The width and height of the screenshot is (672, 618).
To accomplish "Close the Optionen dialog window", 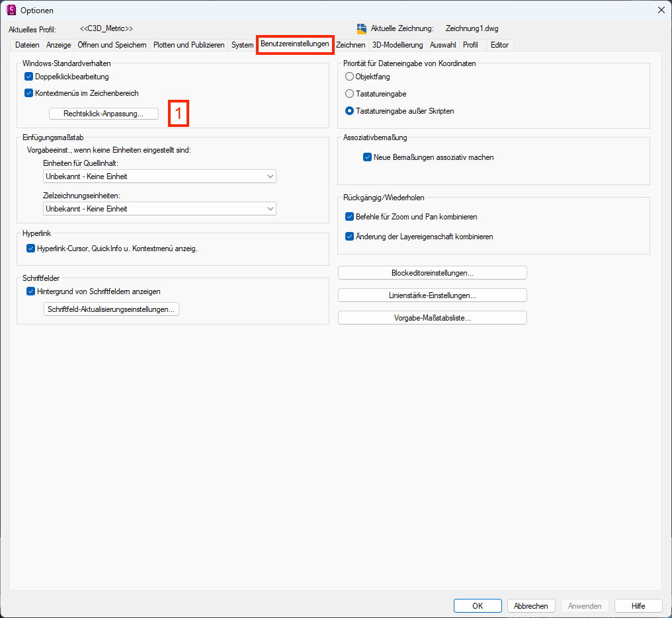I will [661, 10].
